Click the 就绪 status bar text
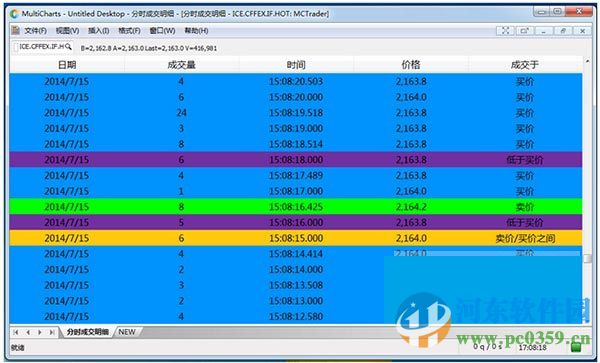Screen dimensions: 600x363 17,348
